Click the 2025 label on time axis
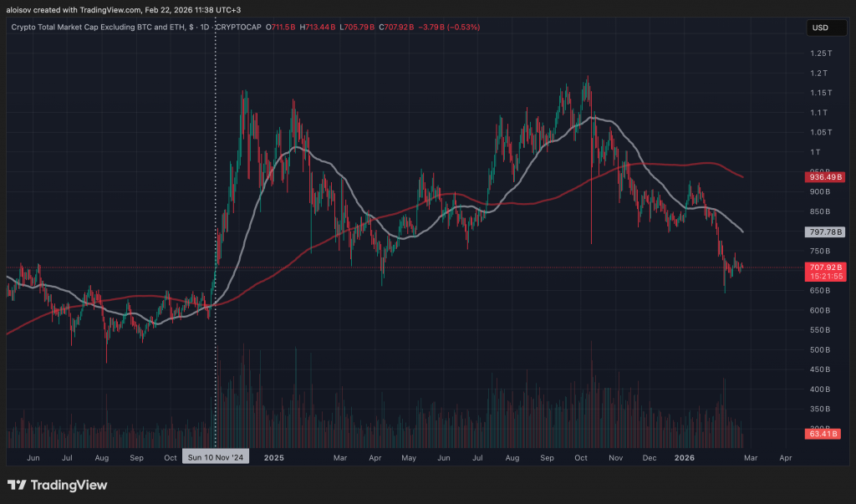Viewport: 856px width, 504px height. click(x=274, y=458)
